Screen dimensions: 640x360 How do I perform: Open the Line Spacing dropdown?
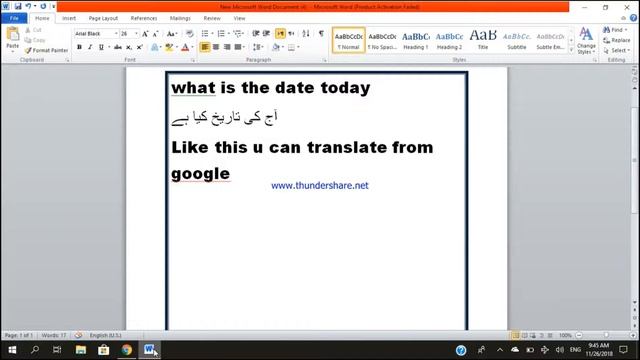click(258, 47)
